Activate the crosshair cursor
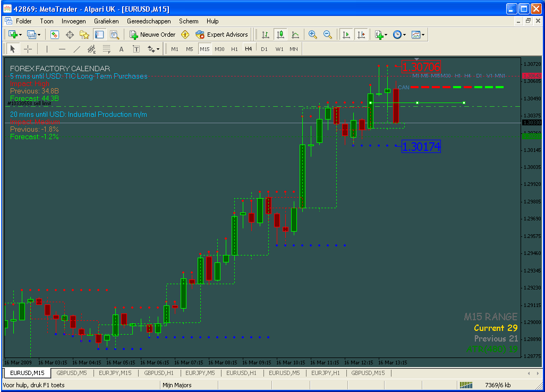 point(28,49)
